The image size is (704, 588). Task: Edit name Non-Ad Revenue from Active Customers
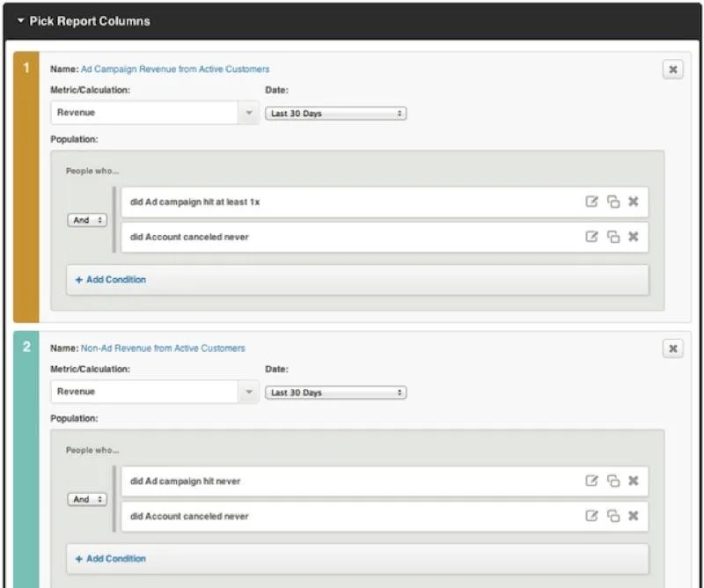[163, 348]
